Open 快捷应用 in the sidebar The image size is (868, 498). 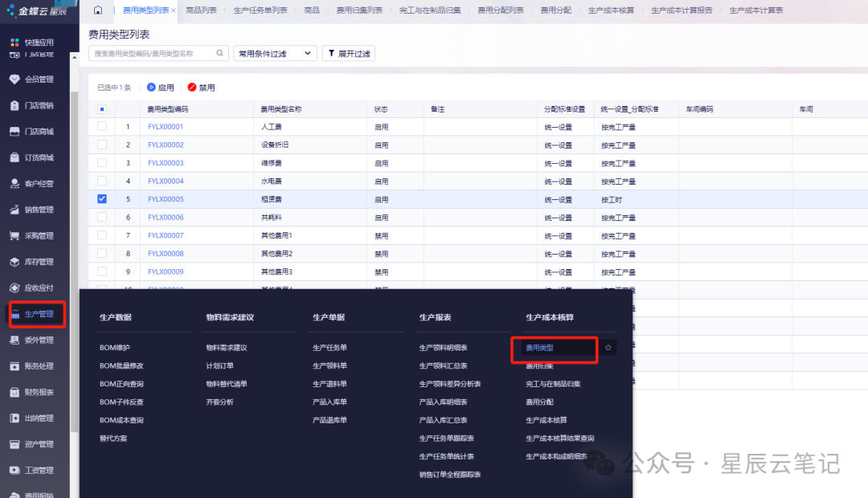pos(32,42)
